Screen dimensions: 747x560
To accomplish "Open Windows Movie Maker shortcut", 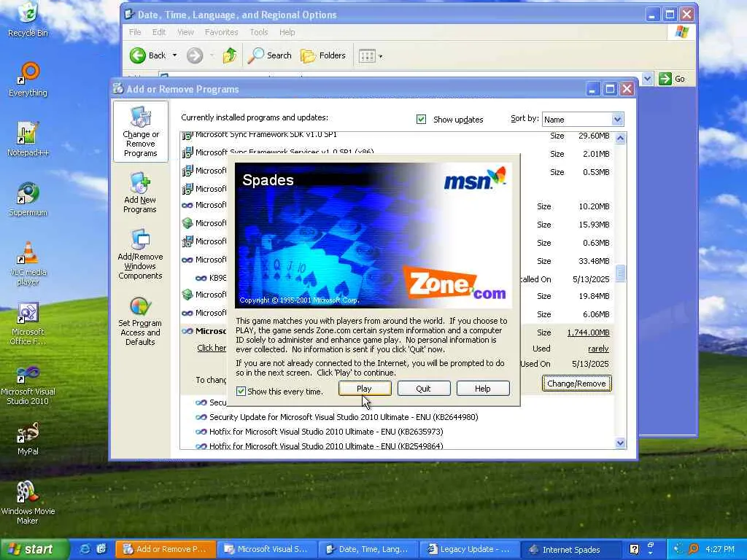I will pyautogui.click(x=28, y=503).
